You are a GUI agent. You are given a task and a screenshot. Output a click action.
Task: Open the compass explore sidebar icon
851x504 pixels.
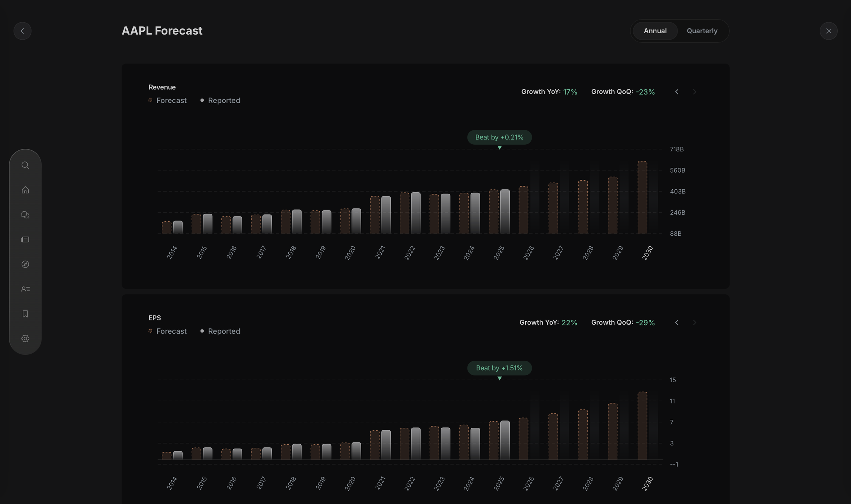(25, 264)
